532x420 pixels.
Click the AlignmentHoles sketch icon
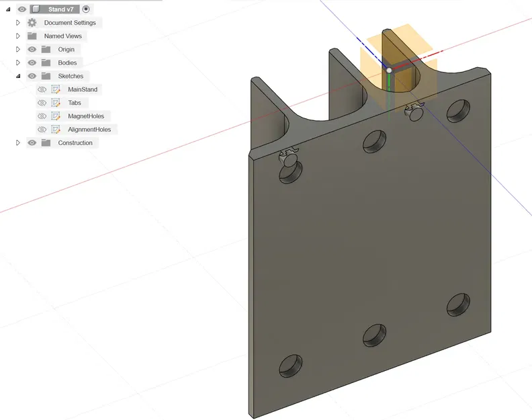pos(56,130)
